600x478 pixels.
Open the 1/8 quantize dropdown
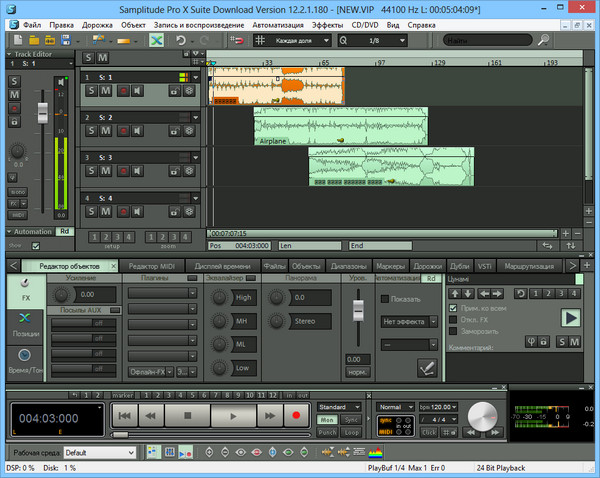coord(402,40)
